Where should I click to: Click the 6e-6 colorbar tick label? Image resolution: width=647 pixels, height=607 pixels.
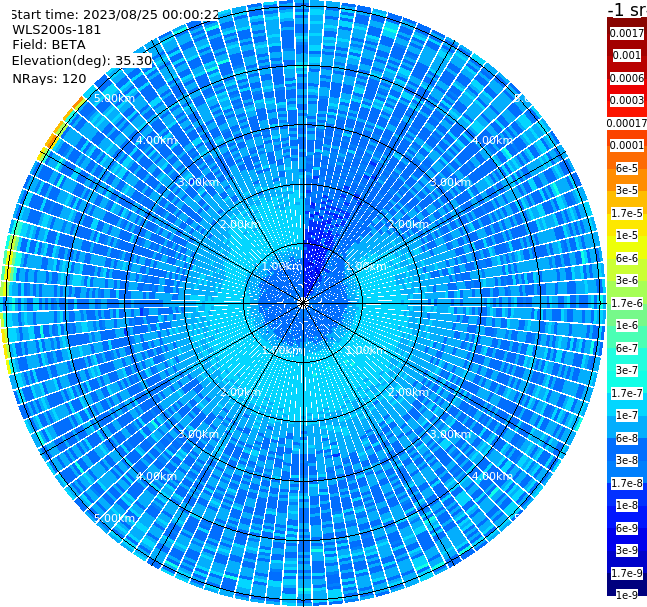pyautogui.click(x=627, y=258)
